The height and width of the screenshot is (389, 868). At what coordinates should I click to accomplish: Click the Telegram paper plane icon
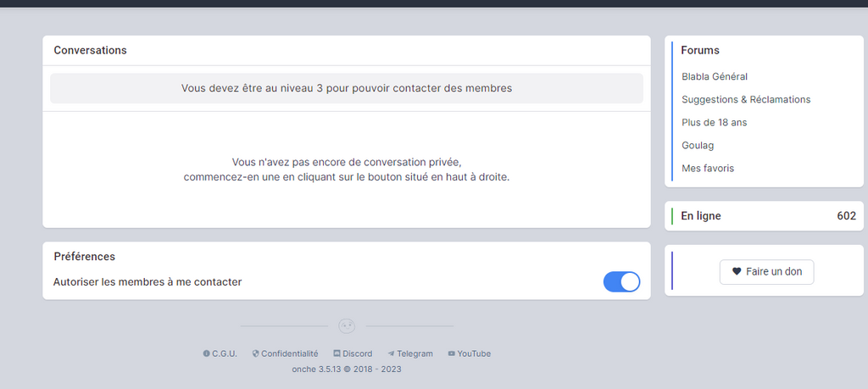pos(391,353)
